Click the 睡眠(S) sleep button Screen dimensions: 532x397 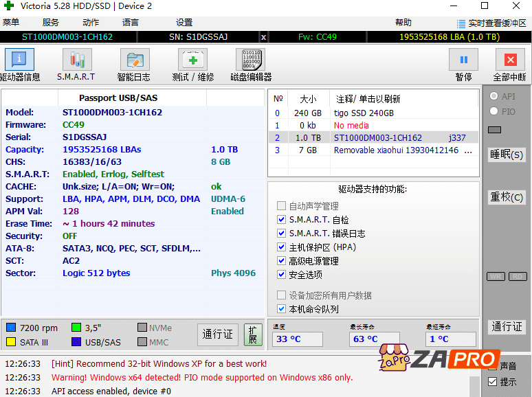506,155
